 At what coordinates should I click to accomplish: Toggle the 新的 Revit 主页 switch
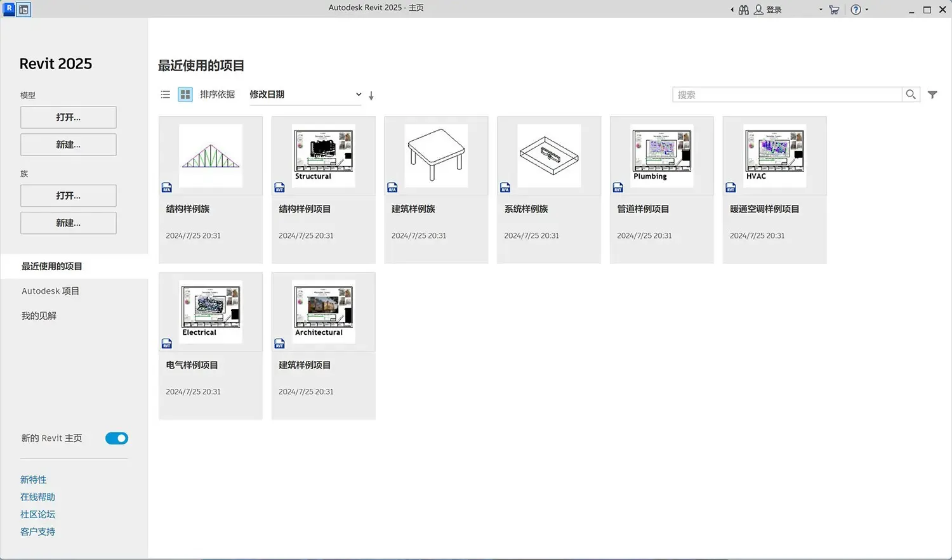pos(117,438)
